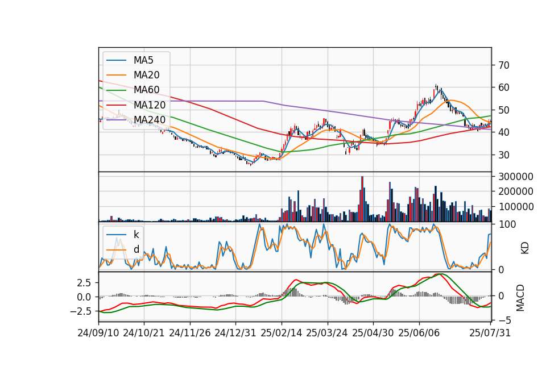546x392 pixels.
Task: Click the orange MA20 legend line sample
Action: [116, 75]
